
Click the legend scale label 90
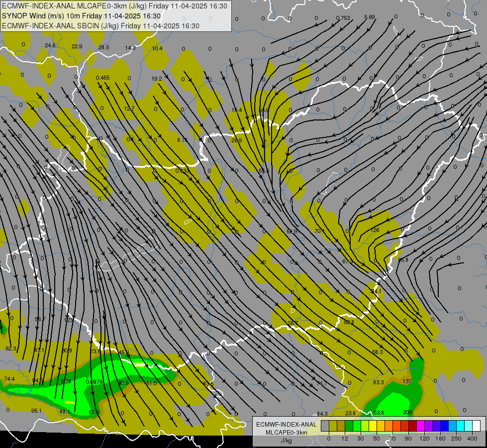coord(408,439)
